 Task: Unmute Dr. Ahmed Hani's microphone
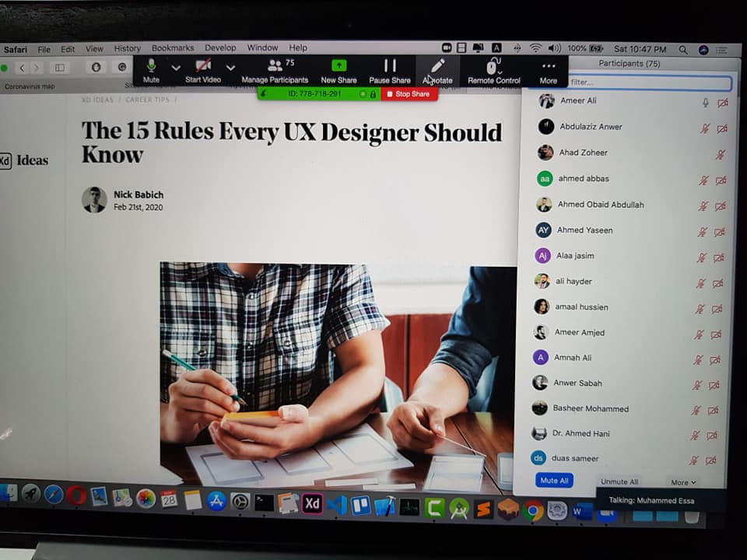[695, 436]
